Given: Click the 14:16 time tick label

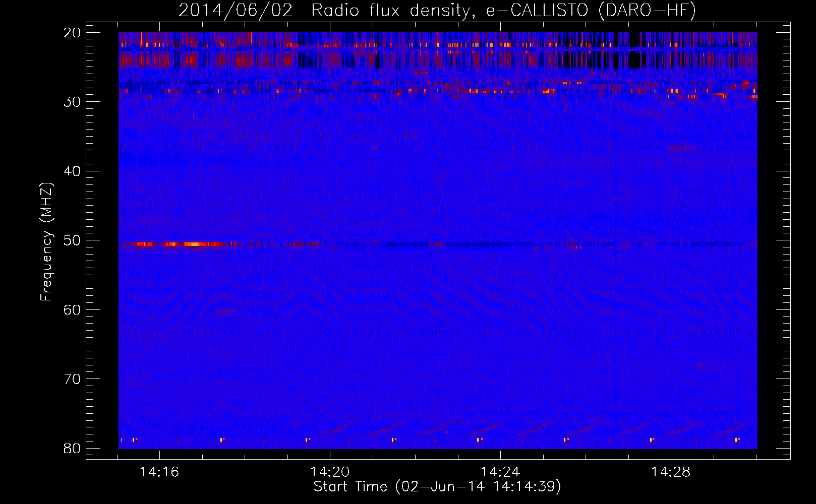Looking at the screenshot, I should (159, 472).
